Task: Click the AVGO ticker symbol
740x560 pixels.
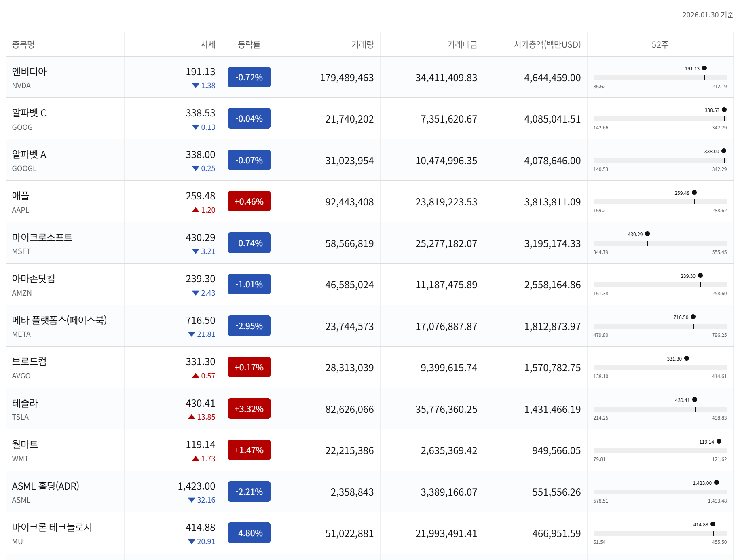Action: (21, 376)
